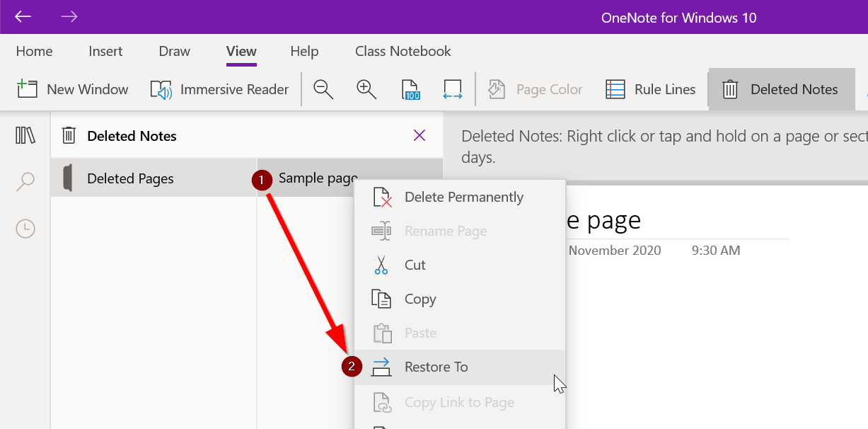Open the Draw tab
868x429 pixels.
point(175,51)
